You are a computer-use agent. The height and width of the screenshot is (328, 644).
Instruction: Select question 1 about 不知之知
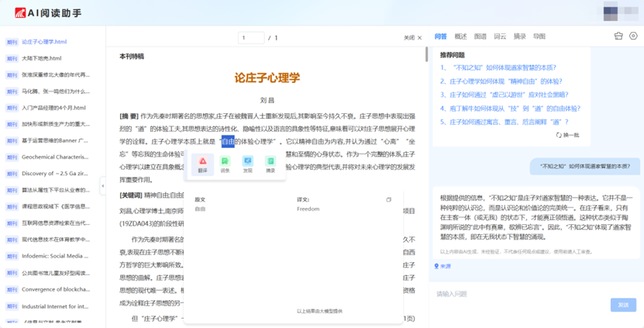tap(498, 67)
